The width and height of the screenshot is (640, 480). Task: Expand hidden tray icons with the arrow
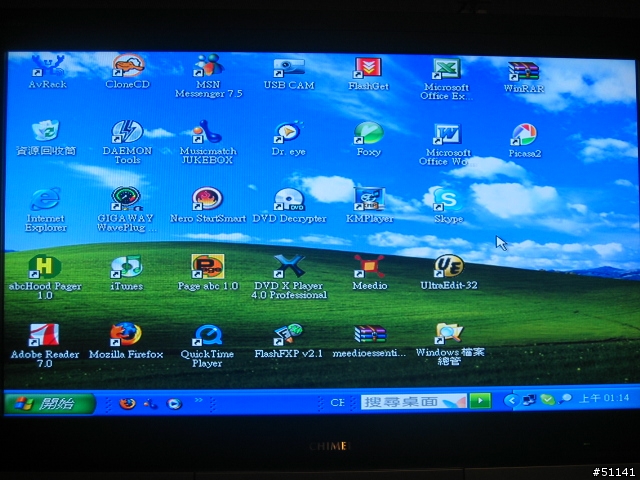point(511,400)
